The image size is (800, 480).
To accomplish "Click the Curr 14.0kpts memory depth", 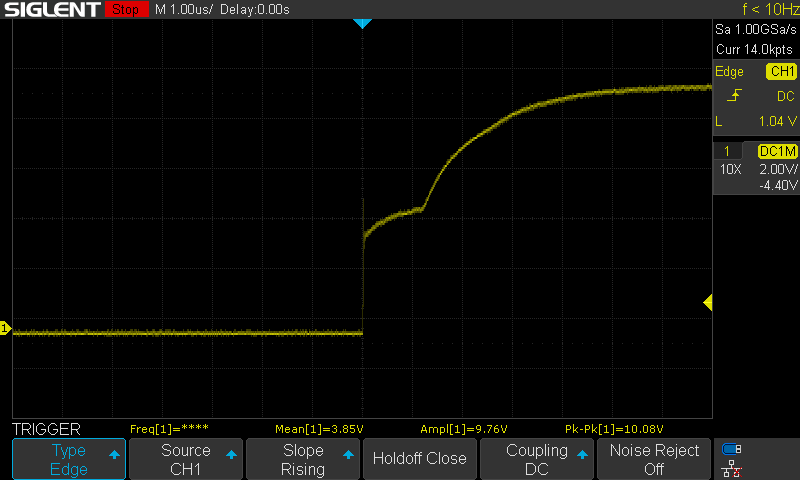I will (x=754, y=49).
